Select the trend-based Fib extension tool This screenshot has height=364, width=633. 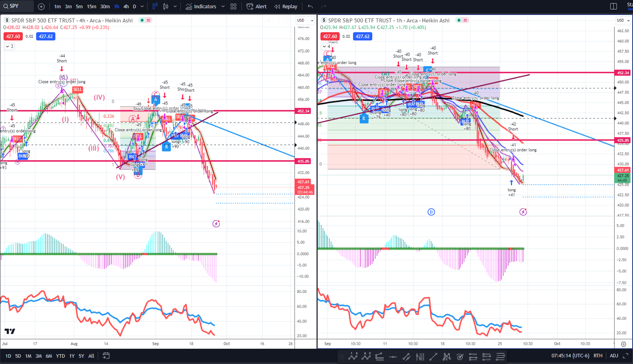click(x=473, y=357)
